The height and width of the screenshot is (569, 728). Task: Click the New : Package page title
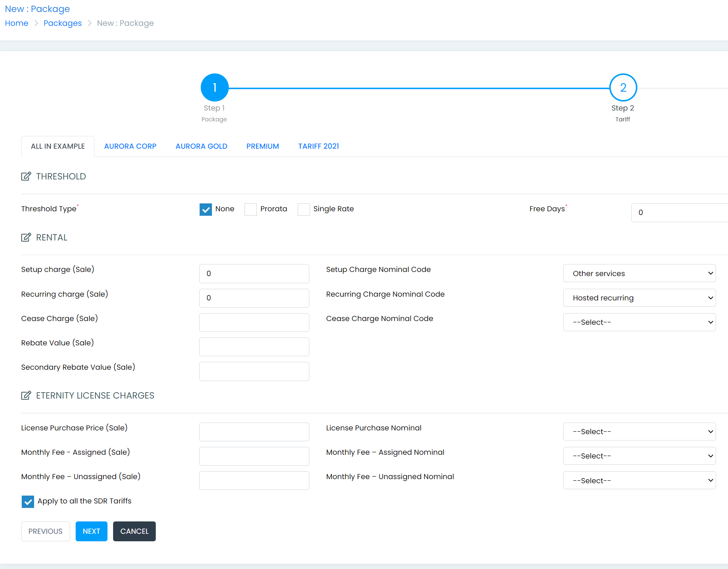(37, 9)
